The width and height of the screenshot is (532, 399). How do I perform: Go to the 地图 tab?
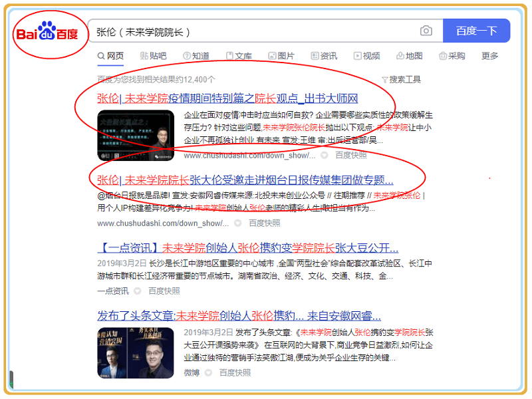[409, 56]
